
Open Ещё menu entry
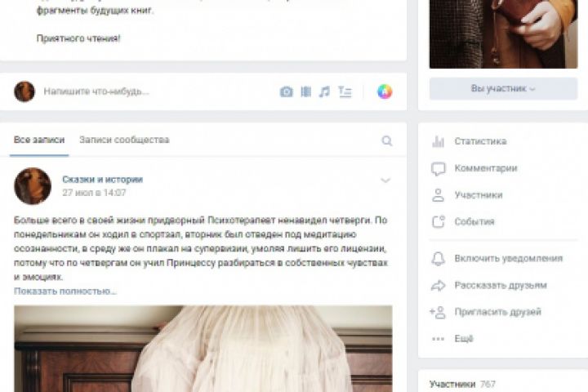click(x=464, y=339)
